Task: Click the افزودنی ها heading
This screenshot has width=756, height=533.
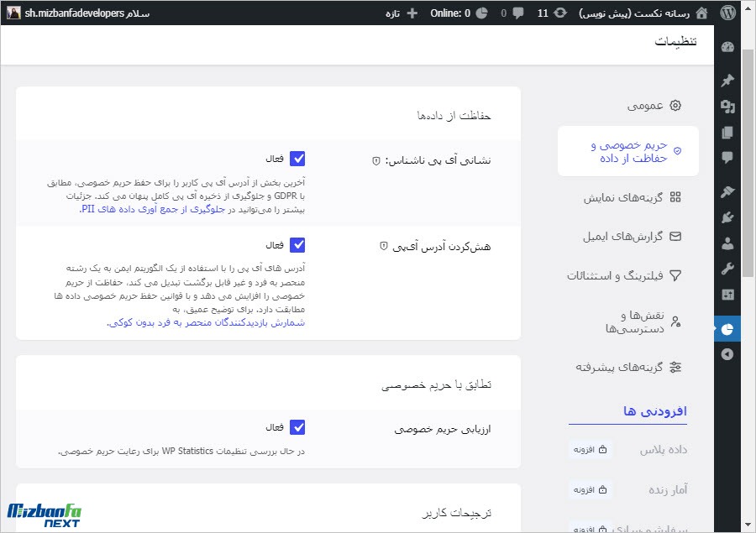Action: pyautogui.click(x=654, y=411)
